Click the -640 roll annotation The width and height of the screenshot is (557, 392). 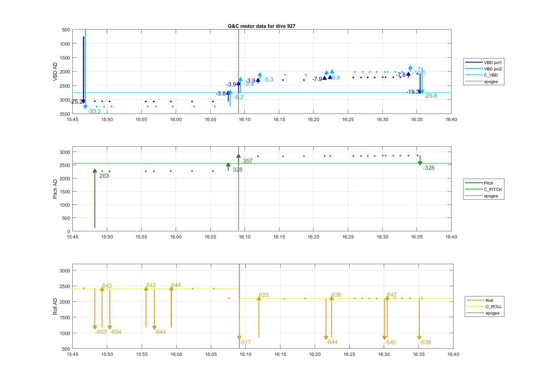tap(390, 342)
